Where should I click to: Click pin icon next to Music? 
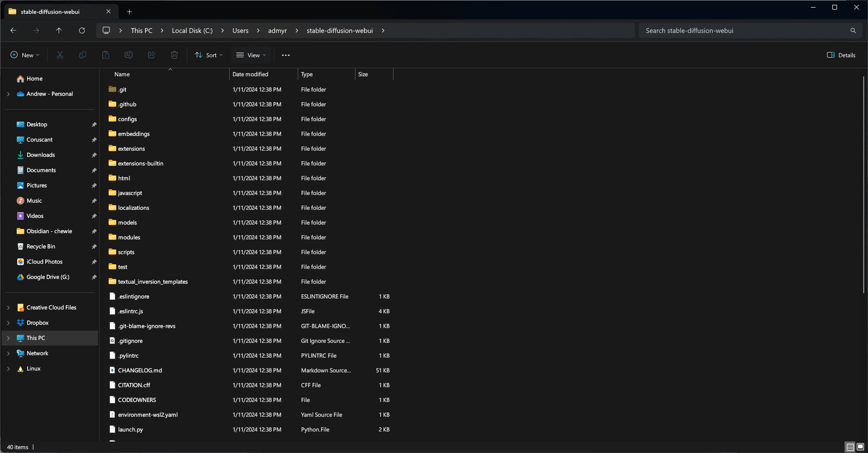pyautogui.click(x=94, y=201)
